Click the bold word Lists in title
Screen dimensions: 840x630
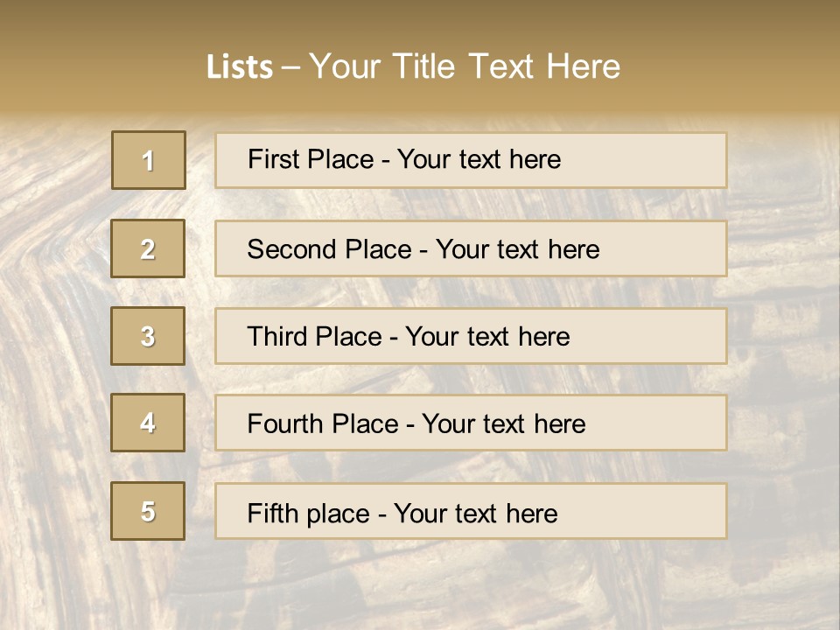(240, 67)
